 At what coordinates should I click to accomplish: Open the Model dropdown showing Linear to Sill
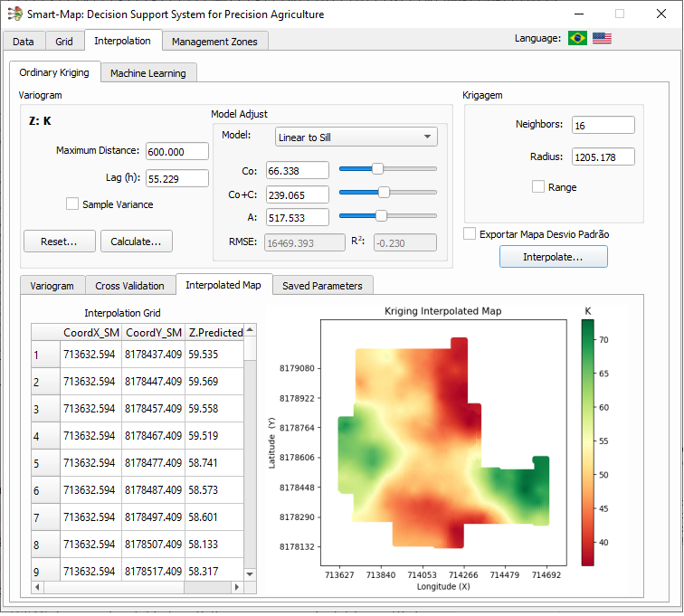click(356, 137)
